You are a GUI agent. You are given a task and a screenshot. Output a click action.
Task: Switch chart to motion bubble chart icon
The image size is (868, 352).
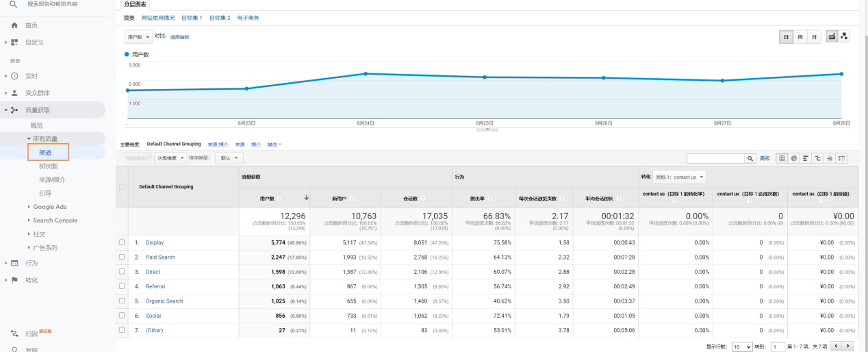(x=844, y=36)
